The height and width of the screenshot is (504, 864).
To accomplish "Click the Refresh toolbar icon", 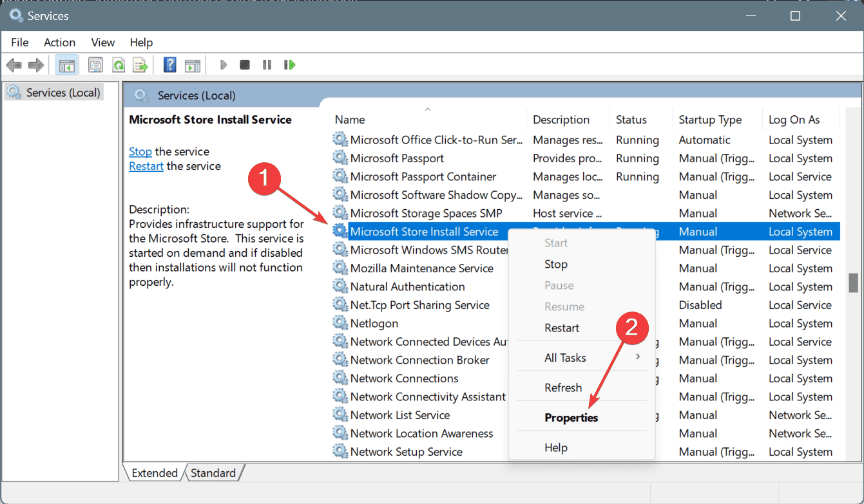I will click(119, 65).
